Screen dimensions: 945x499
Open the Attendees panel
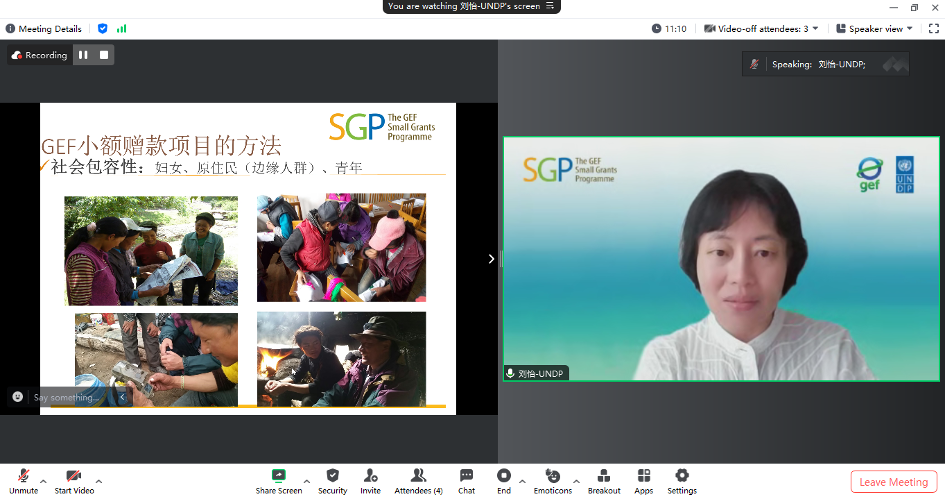[418, 480]
